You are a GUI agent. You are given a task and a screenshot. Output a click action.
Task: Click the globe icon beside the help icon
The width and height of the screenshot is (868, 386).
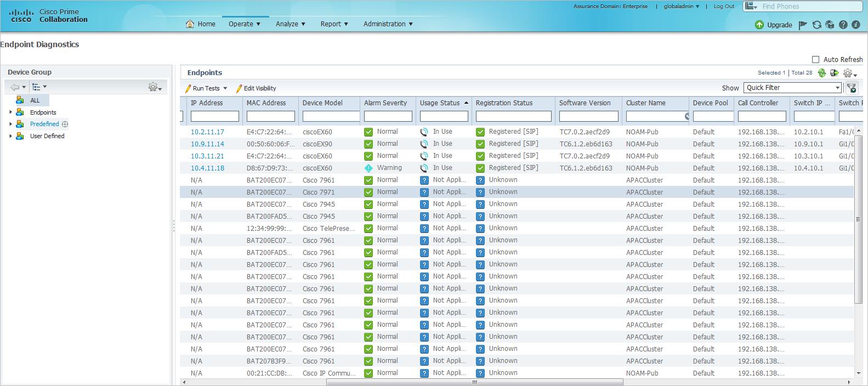click(x=830, y=25)
